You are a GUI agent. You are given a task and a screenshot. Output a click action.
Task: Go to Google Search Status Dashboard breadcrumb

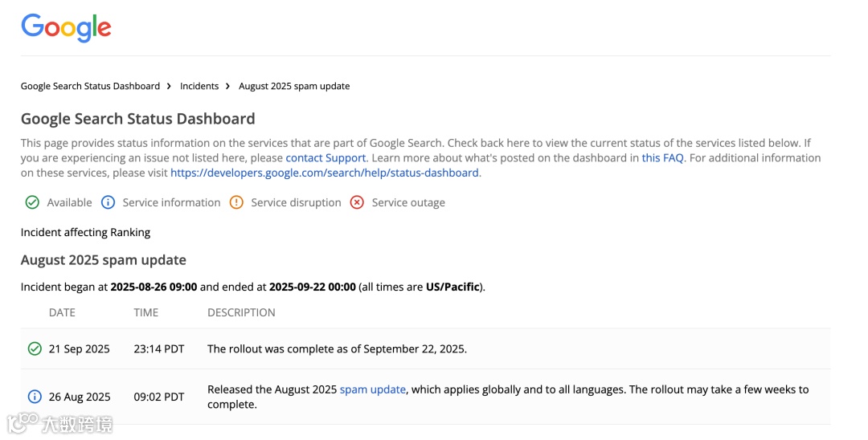point(90,86)
